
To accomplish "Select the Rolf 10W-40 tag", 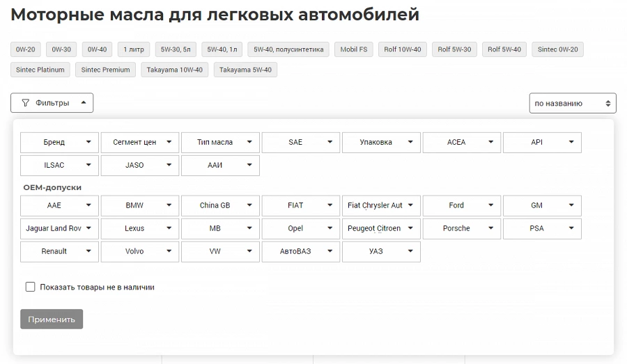I will pos(402,49).
